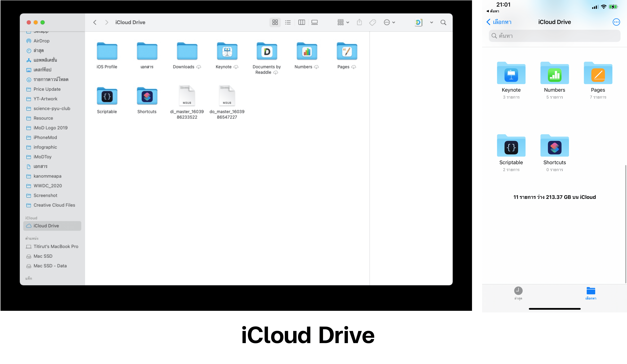627x364 pixels.
Task: Click the Tags toolbar icon
Action: (x=372, y=22)
